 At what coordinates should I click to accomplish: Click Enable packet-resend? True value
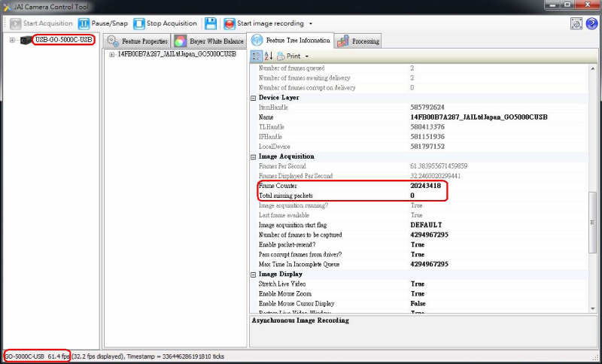tap(418, 244)
